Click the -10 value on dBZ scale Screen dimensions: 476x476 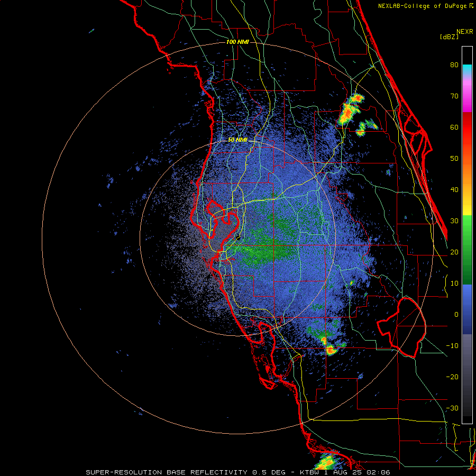click(x=452, y=346)
